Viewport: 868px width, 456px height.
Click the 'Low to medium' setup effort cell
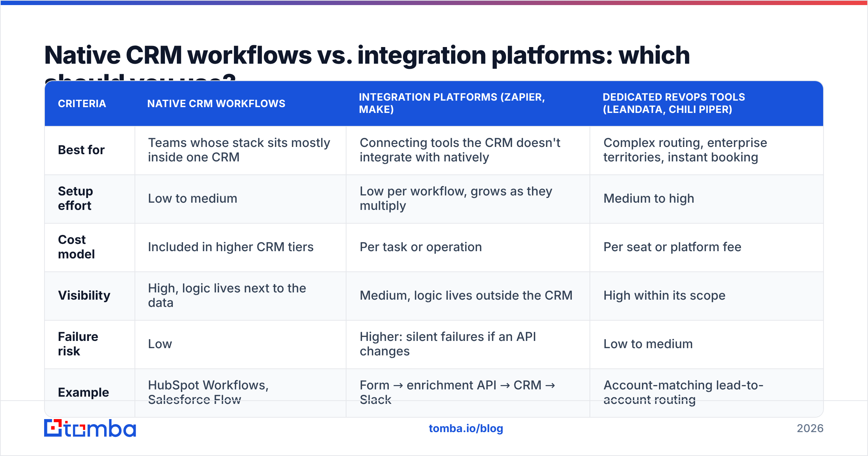coord(192,198)
